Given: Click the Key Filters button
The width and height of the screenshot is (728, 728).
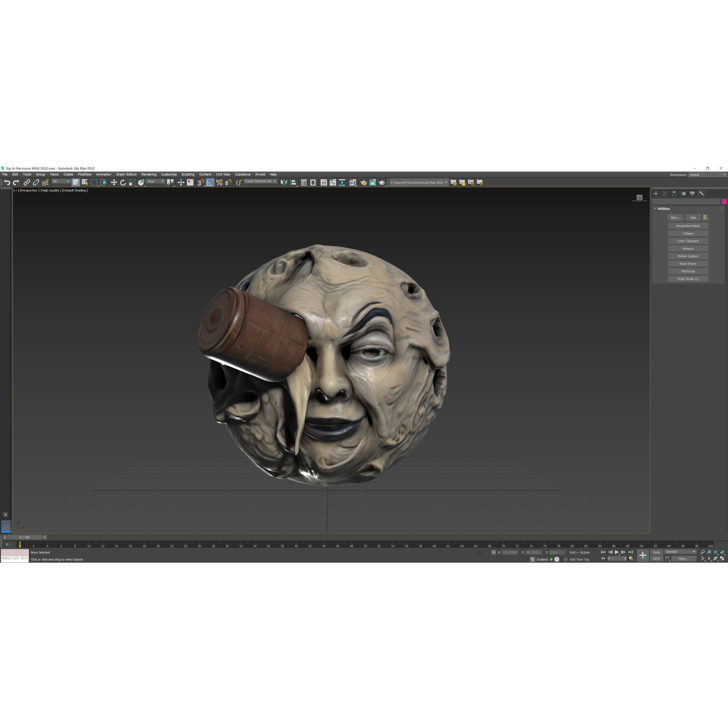Looking at the screenshot, I should point(683,559).
